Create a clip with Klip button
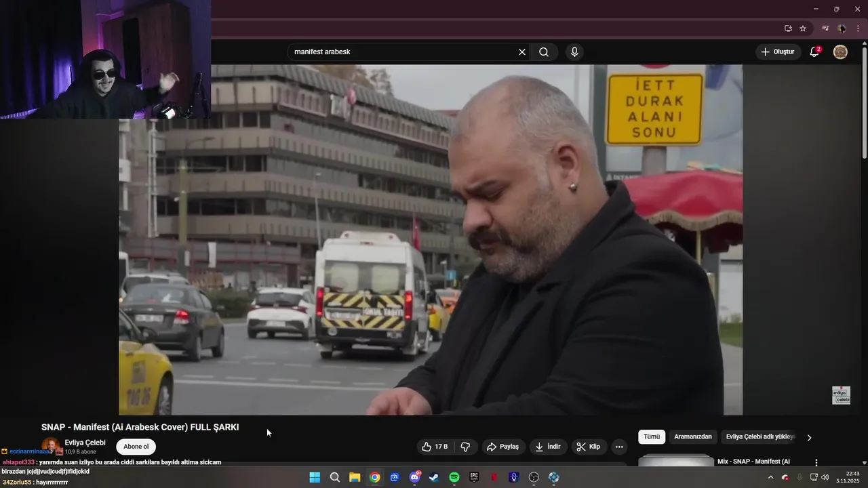Viewport: 868px width, 488px height. [589, 447]
